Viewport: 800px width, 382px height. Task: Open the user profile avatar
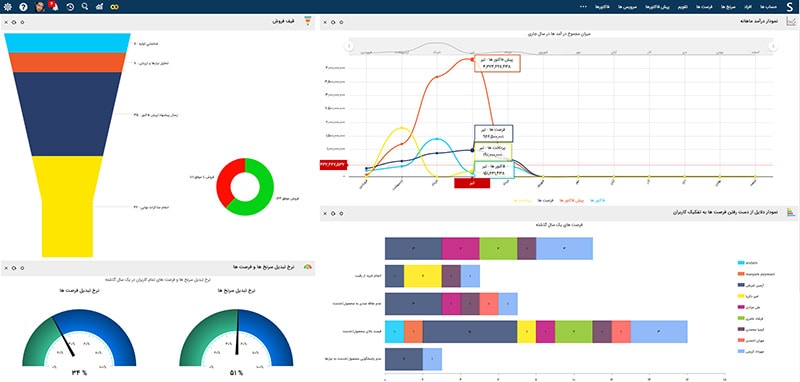pos(40,7)
